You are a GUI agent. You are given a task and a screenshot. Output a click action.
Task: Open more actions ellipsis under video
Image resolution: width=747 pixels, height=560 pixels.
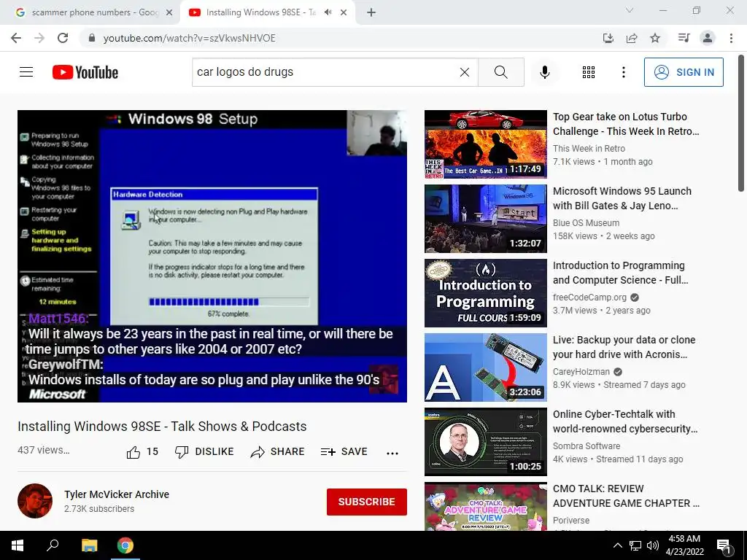coord(392,453)
